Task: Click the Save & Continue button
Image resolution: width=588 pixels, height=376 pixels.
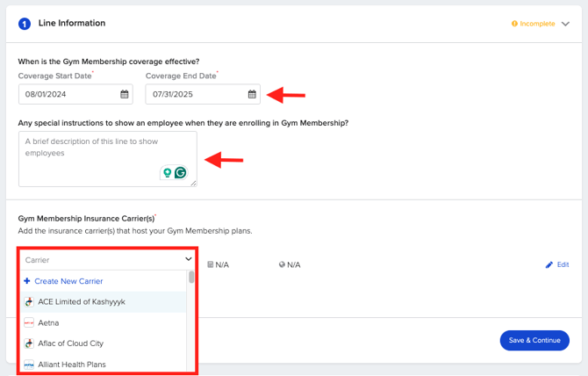Action: pos(534,340)
